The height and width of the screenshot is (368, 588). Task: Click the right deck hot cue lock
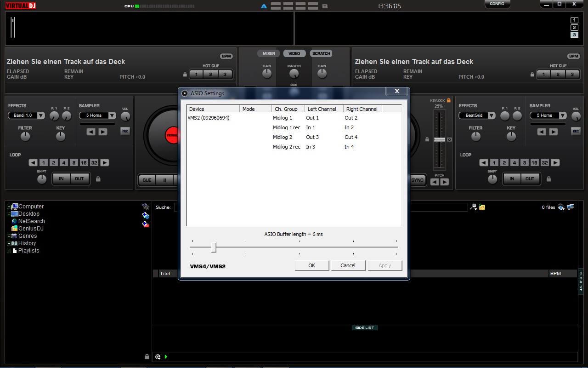[x=532, y=75]
